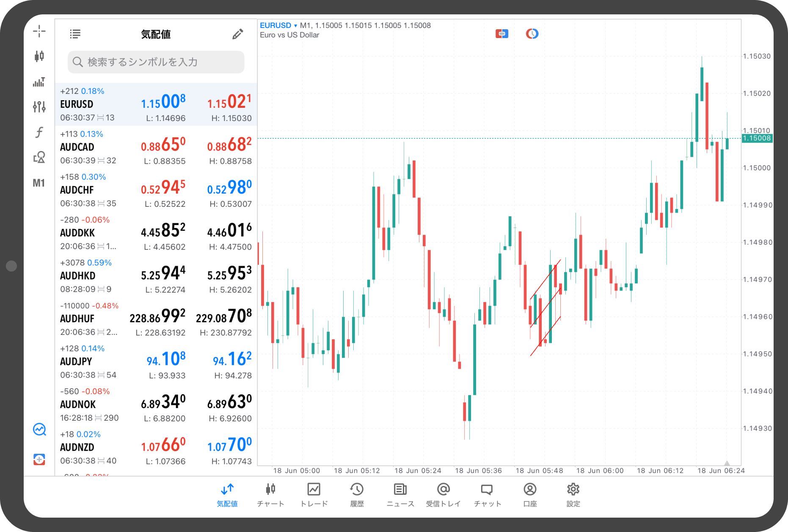Open the list menu icon above the quotes
This screenshot has height=532, width=788.
[75, 34]
